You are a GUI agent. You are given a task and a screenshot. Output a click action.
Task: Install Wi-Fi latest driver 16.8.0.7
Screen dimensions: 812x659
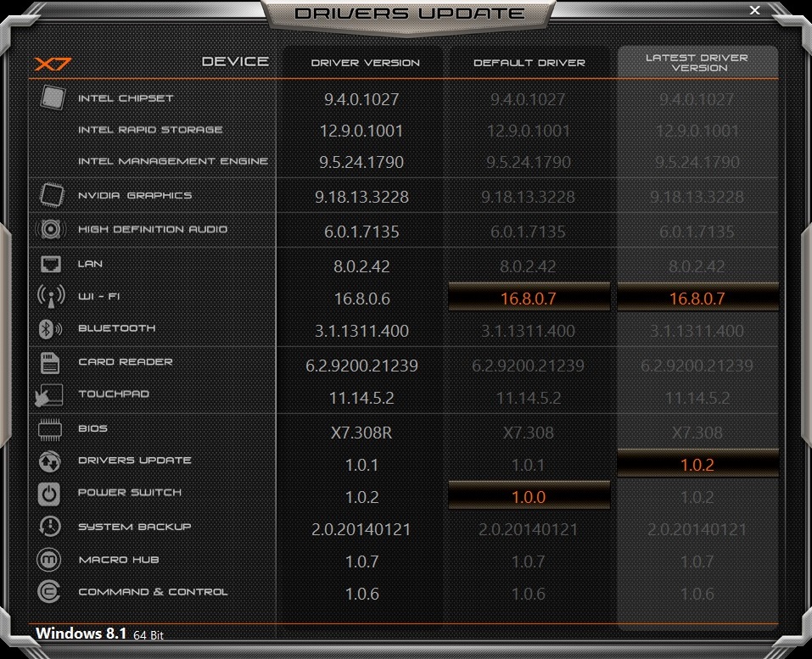pos(697,299)
